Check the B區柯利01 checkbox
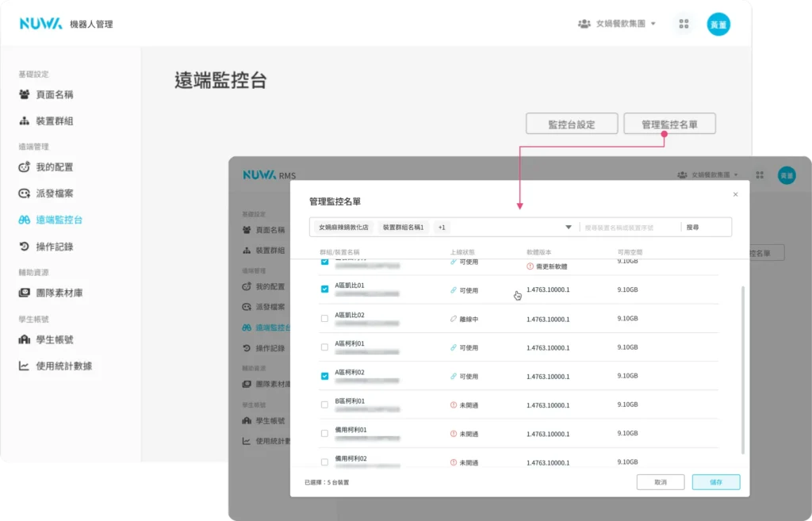The width and height of the screenshot is (812, 521). (x=324, y=404)
